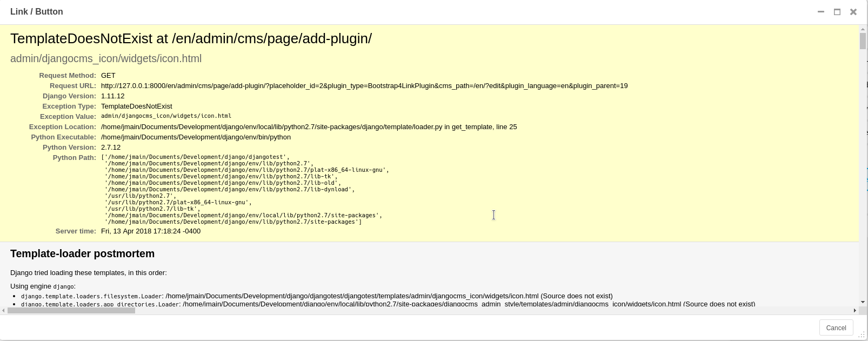This screenshot has width=868, height=341.
Task: Click the vertical scrollbar thumb
Action: 863,41
